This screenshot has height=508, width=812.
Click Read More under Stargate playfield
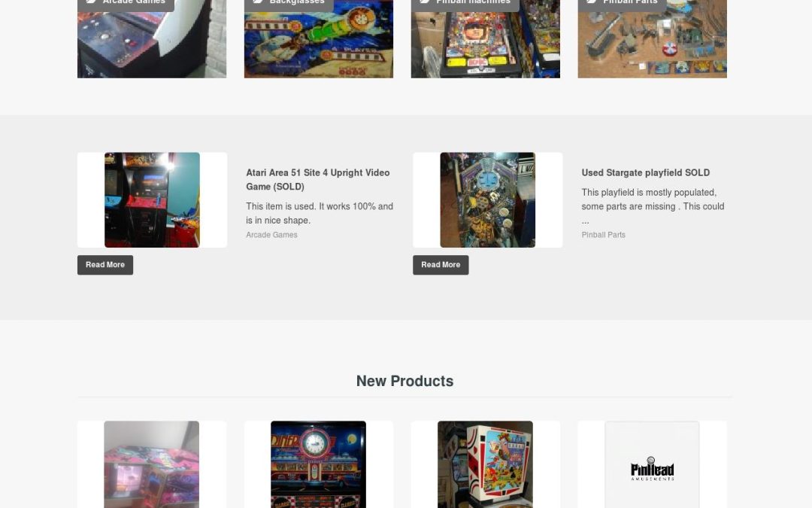pos(441,265)
